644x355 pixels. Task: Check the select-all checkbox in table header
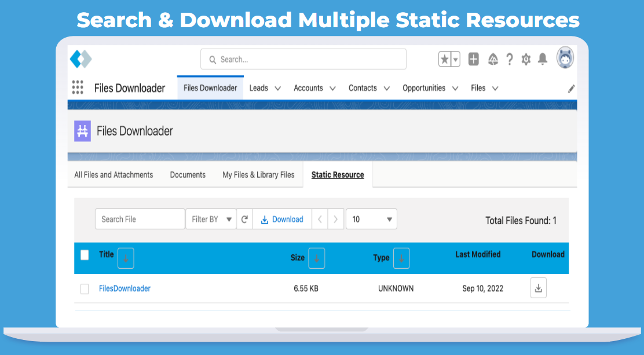point(85,255)
